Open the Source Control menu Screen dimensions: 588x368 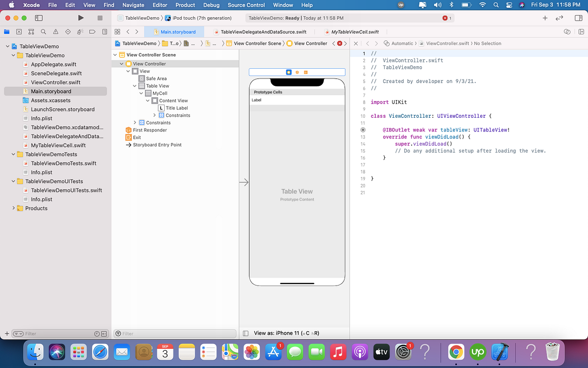(246, 5)
